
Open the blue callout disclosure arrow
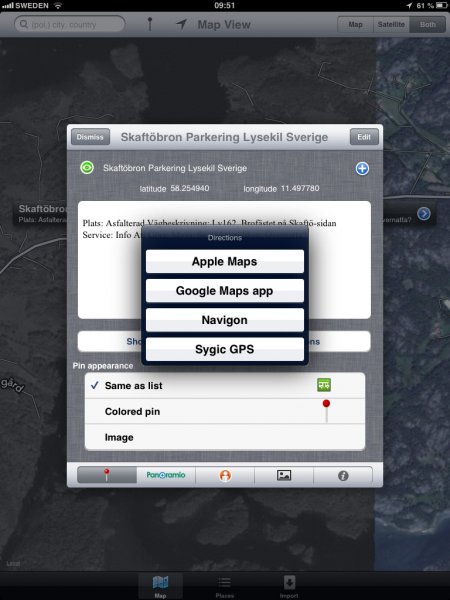[x=424, y=214]
